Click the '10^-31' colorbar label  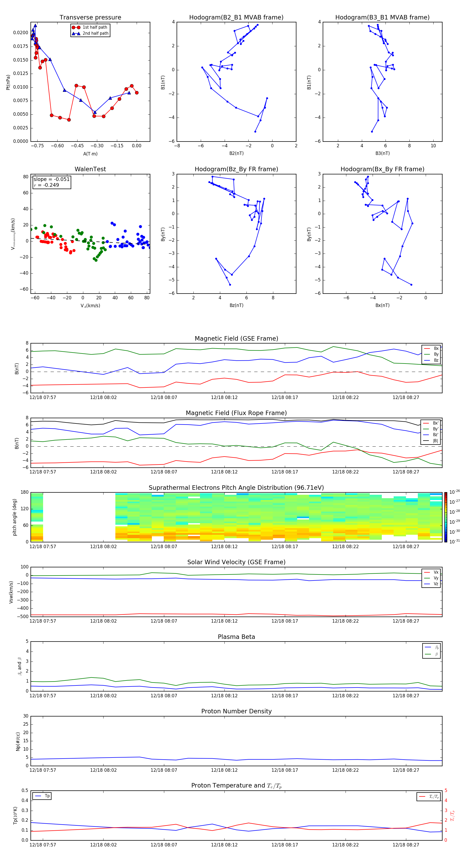click(x=455, y=542)
